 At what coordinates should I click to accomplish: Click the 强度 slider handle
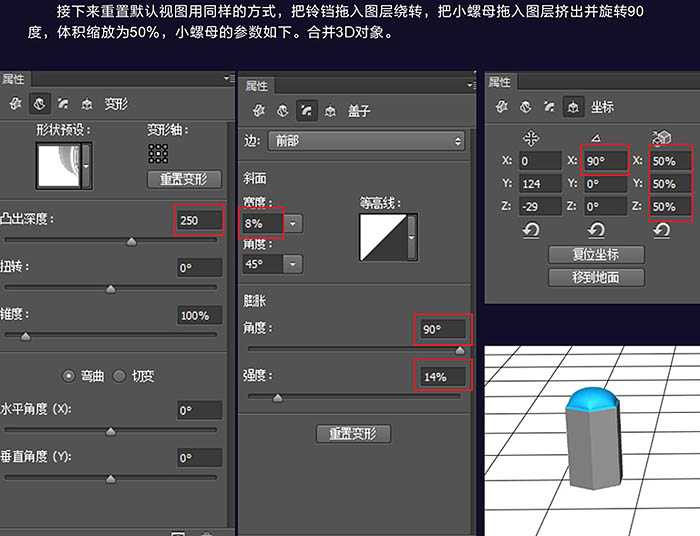[278, 397]
